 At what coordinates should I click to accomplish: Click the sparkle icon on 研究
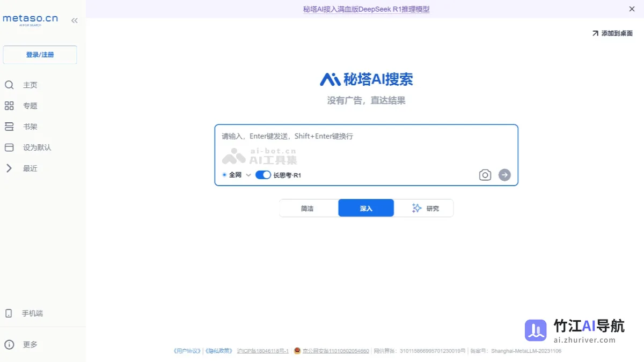(416, 208)
